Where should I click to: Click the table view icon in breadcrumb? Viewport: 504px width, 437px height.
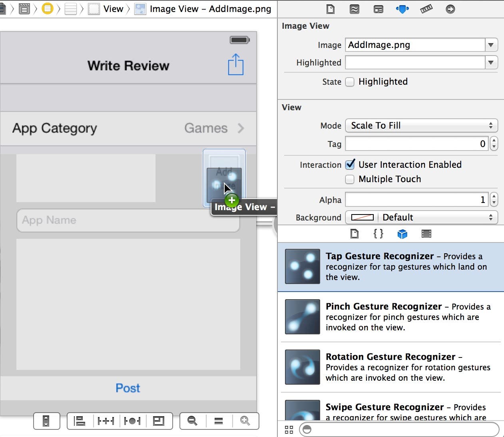click(71, 8)
